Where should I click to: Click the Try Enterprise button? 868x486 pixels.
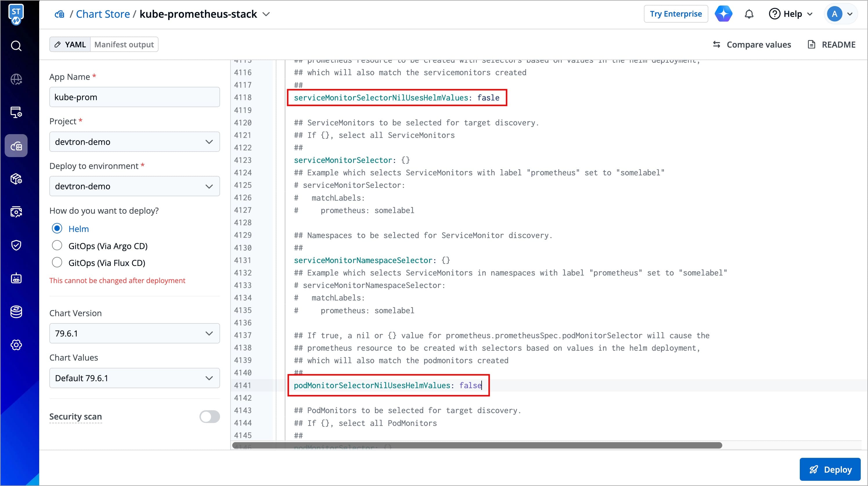click(x=676, y=14)
